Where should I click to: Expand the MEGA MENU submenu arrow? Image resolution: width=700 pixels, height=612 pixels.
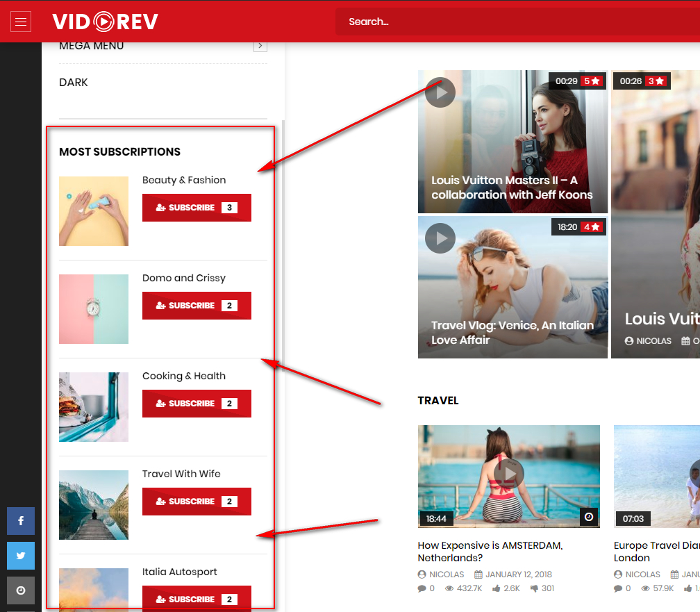click(260, 46)
